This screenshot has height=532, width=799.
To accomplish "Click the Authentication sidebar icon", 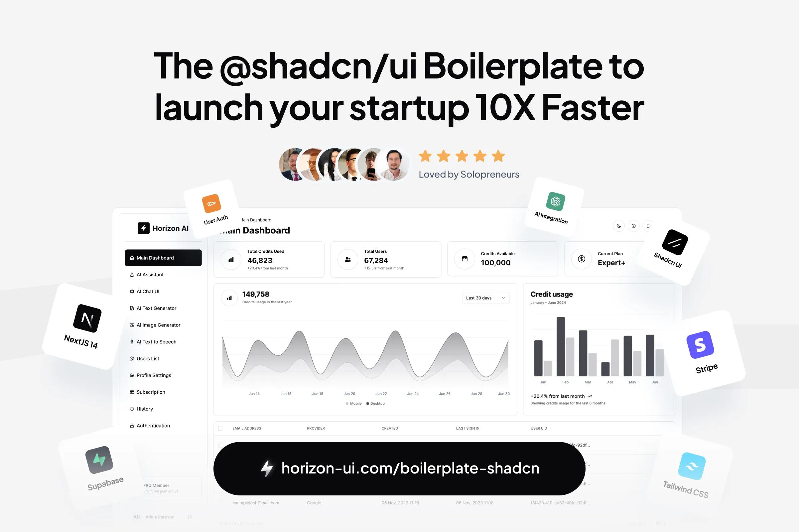I will [x=131, y=425].
